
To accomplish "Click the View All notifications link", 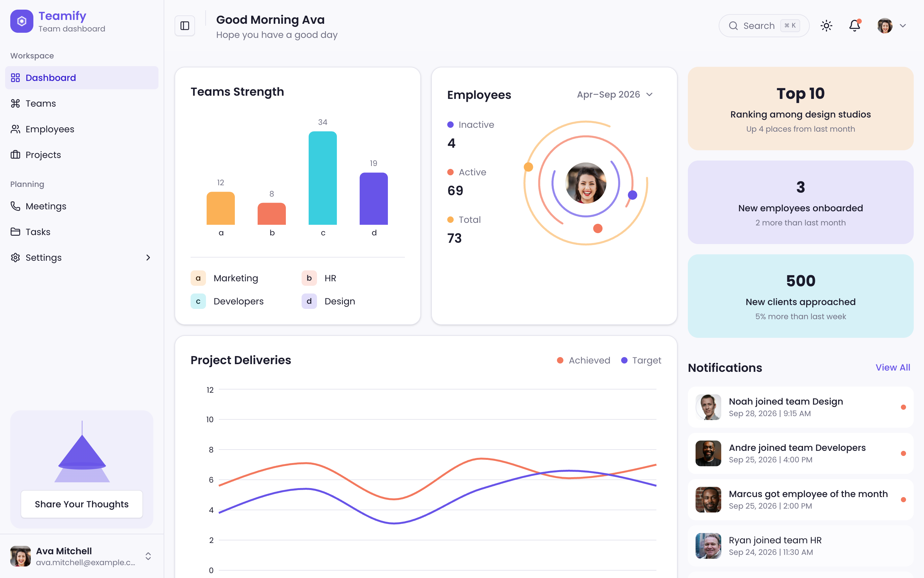I will (893, 367).
